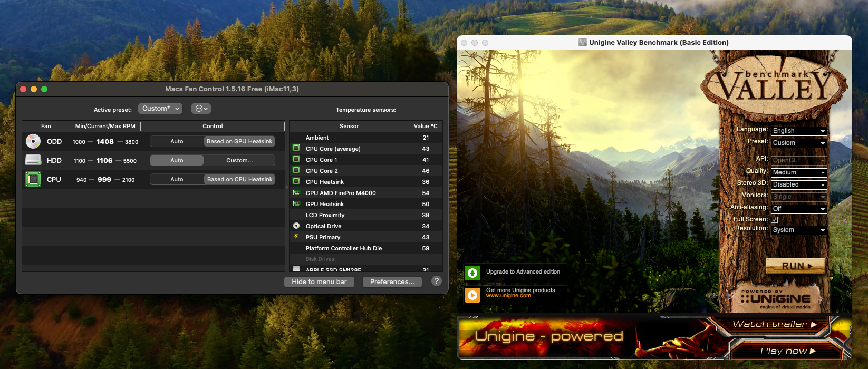
Task: Click the GPU card icon beside GPU Heatsink
Action: [x=296, y=203]
